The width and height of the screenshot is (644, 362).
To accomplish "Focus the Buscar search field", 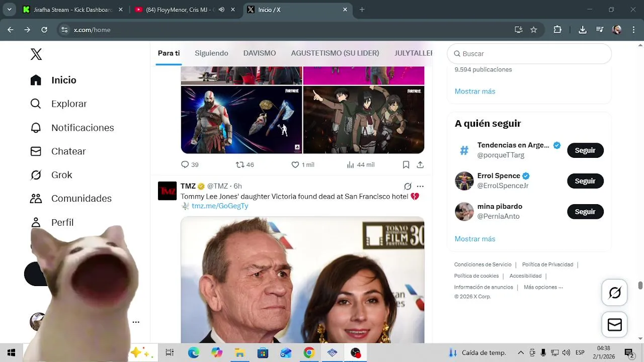I will 529,54.
